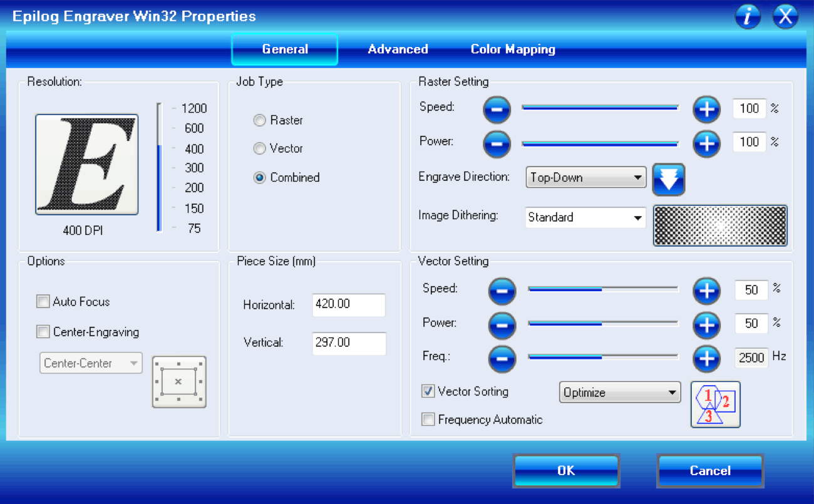
Task: Click the Raster Power decrease minus icon
Action: coord(497,144)
